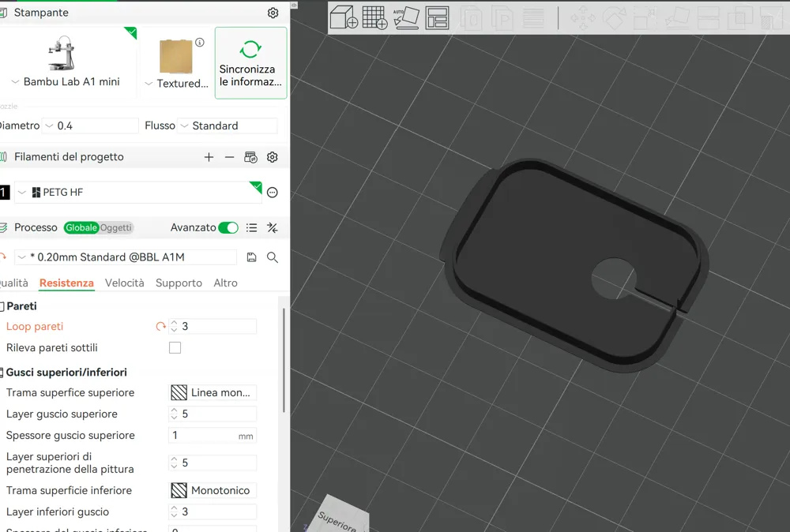Open the Bambu Lab A1 mini printer dropdown

66,81
